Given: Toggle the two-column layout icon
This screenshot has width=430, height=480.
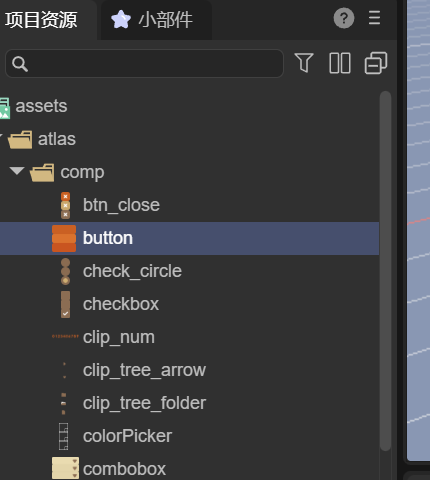Looking at the screenshot, I should (340, 63).
